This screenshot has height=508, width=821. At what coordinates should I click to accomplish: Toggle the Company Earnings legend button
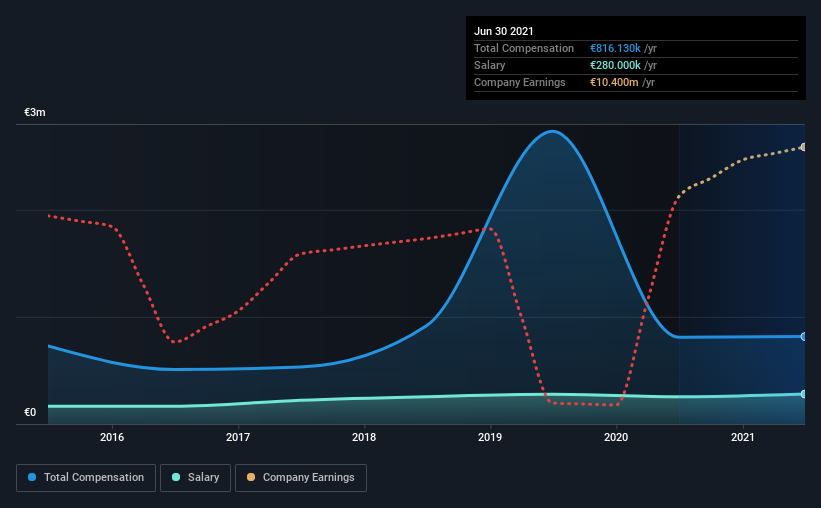(x=301, y=478)
